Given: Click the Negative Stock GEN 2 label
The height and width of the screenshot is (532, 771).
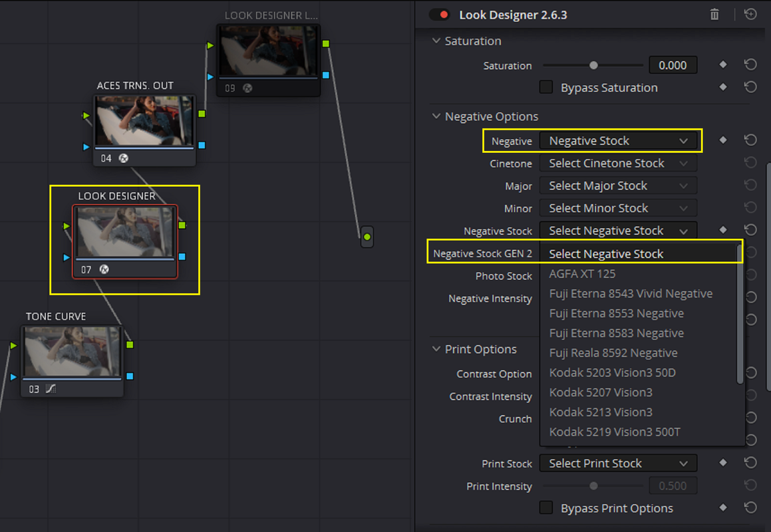Looking at the screenshot, I should pos(482,254).
